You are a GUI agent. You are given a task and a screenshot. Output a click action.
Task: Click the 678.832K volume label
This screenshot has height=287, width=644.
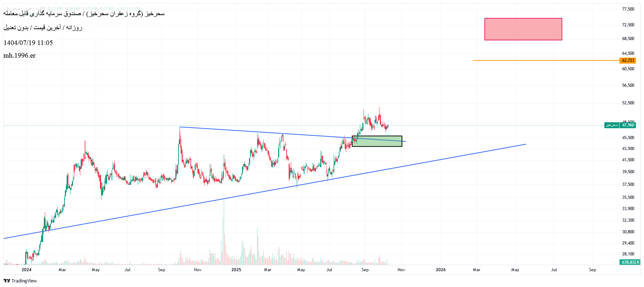[630, 262]
